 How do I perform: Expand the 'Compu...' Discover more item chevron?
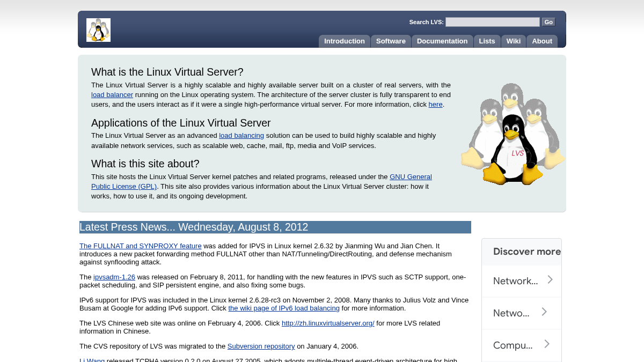coord(547,344)
